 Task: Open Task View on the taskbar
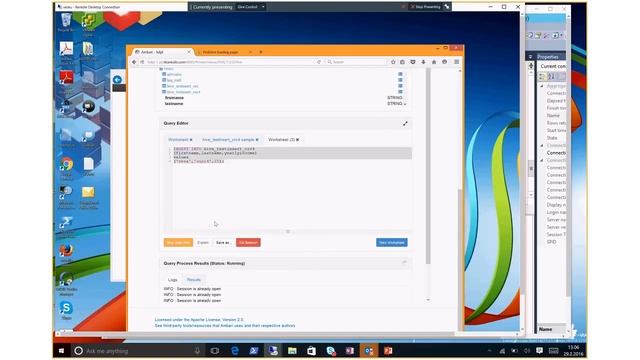coord(215,351)
